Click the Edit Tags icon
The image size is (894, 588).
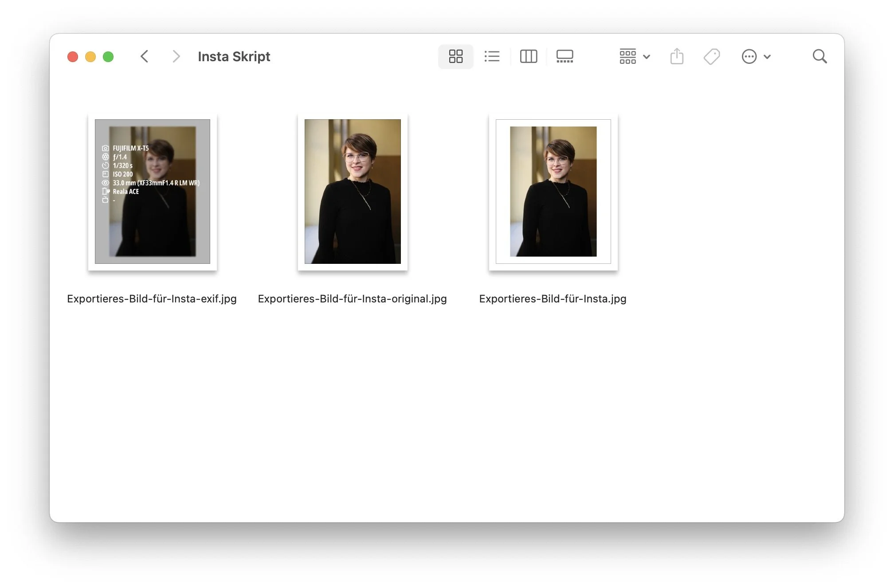pyautogui.click(x=711, y=57)
